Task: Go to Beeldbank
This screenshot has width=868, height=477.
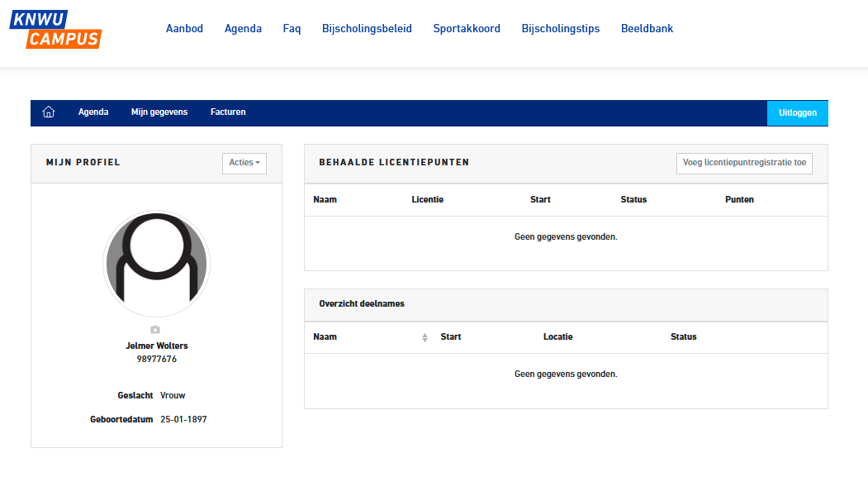Action: 647,28
